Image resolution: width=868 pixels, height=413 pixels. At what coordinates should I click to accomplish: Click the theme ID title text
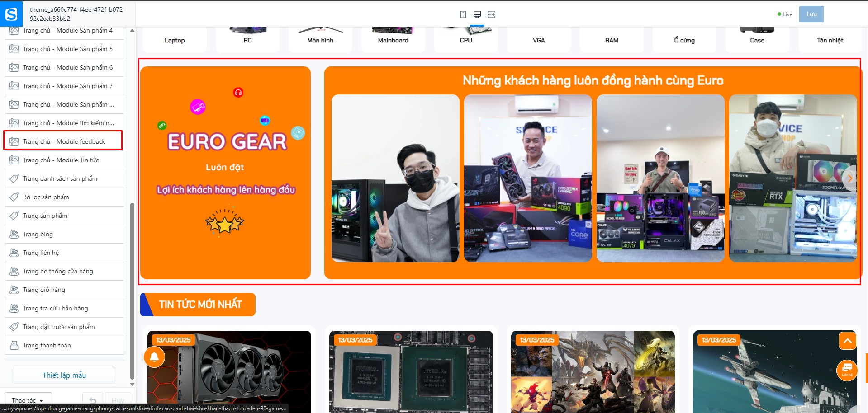point(77,14)
